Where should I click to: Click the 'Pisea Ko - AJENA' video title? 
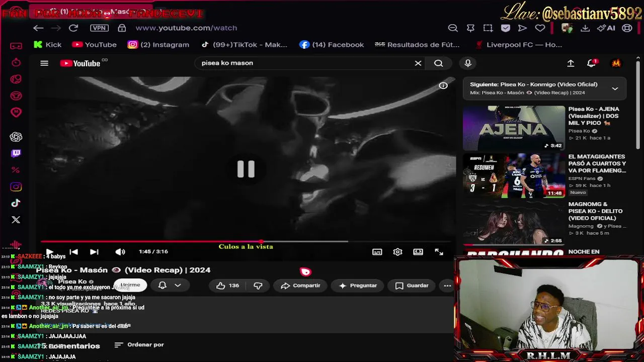tap(594, 116)
